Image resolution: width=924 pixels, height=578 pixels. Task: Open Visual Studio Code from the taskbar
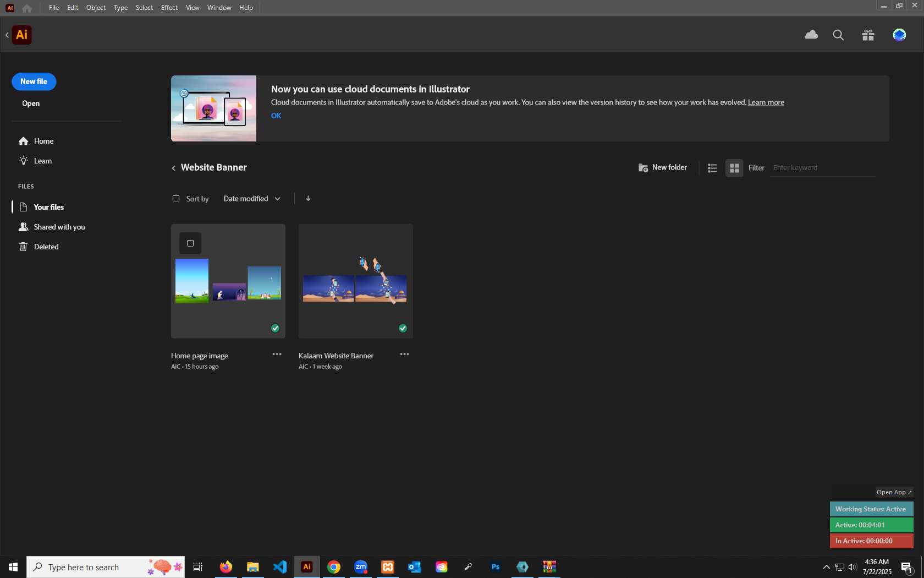pyautogui.click(x=279, y=567)
